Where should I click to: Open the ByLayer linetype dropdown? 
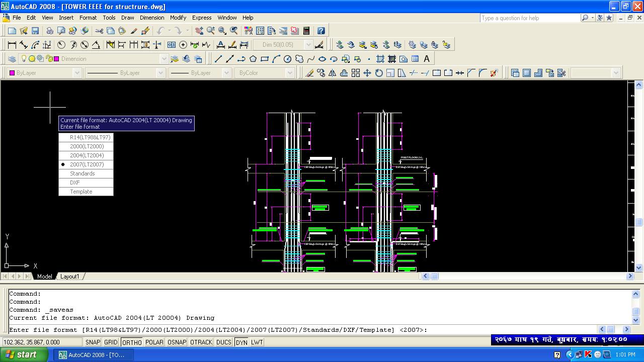tap(160, 73)
